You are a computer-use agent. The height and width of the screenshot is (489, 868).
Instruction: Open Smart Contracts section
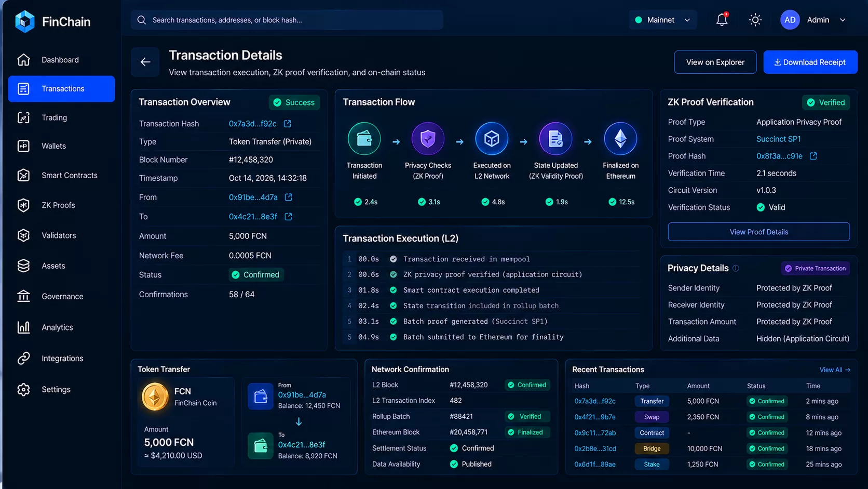(61, 175)
